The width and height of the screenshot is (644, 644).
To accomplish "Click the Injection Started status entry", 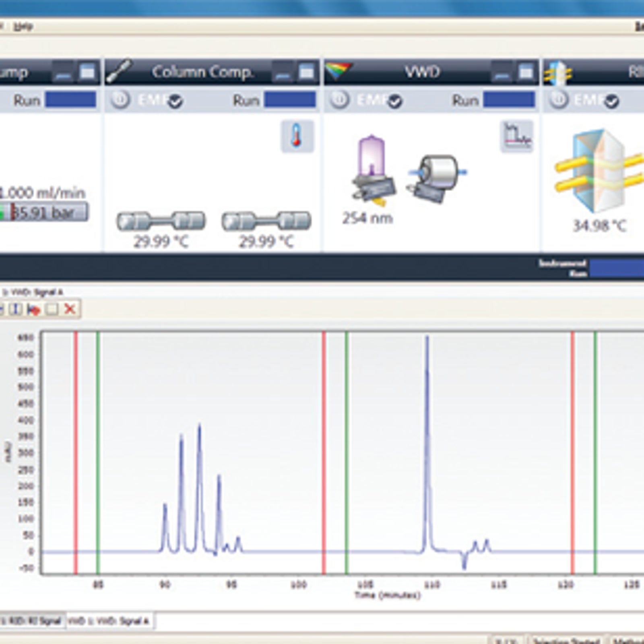I will click(x=566, y=640).
